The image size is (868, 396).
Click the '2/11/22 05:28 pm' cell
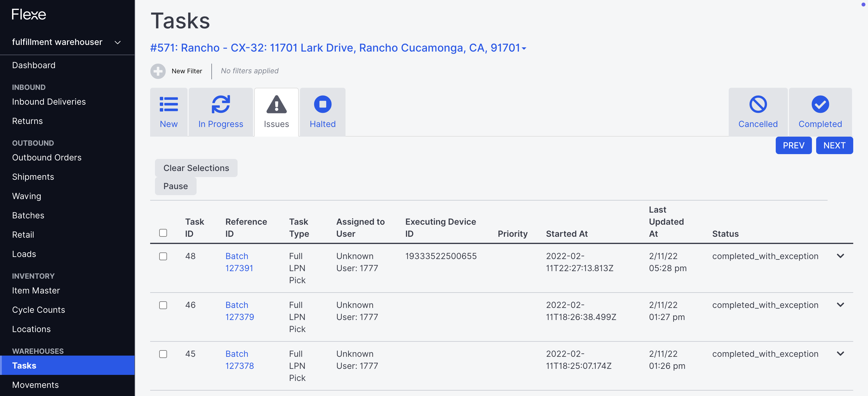(x=668, y=262)
